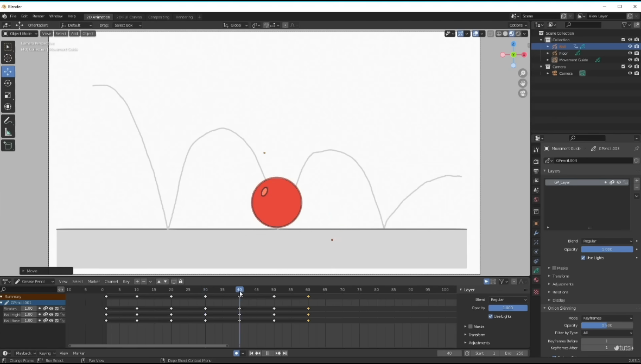641x364 pixels.
Task: Expand the Ball object in outliner
Action: coord(548,47)
